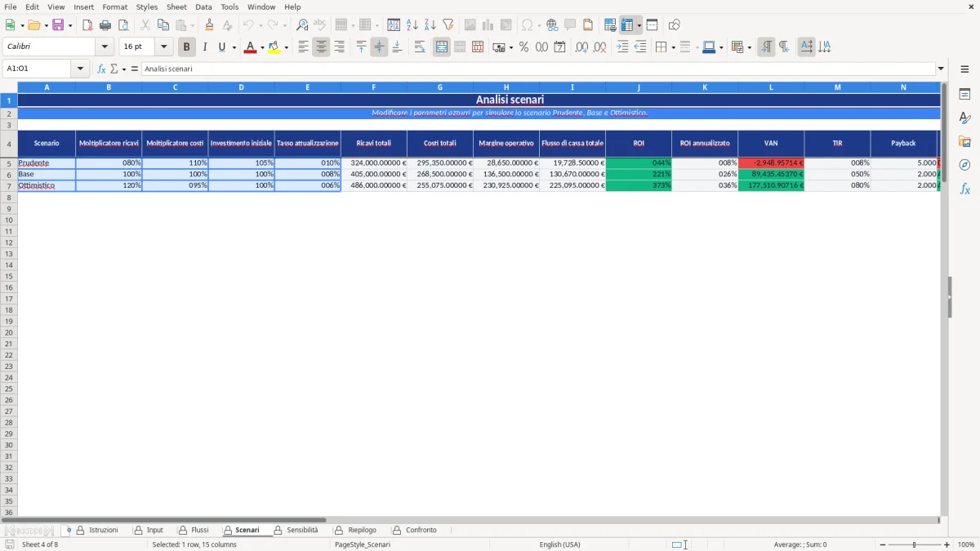The image size is (980, 551).
Task: Toggle Center Vertically alignment
Action: point(379,47)
